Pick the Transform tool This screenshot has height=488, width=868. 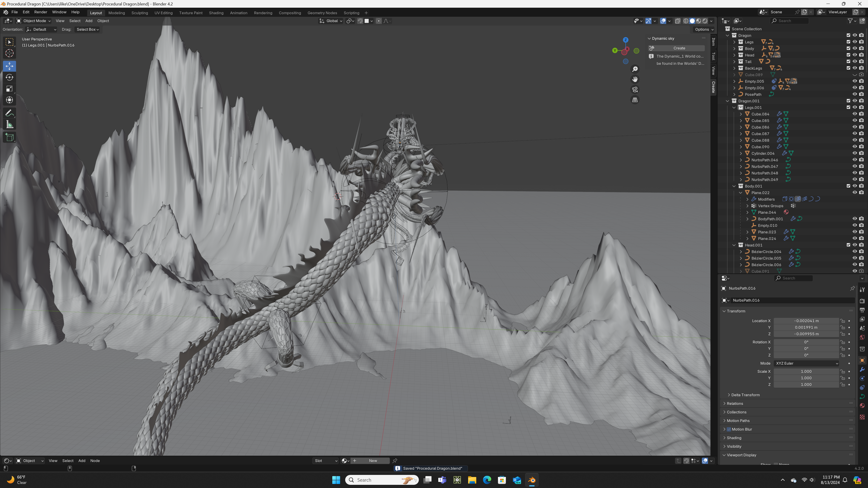9,100
